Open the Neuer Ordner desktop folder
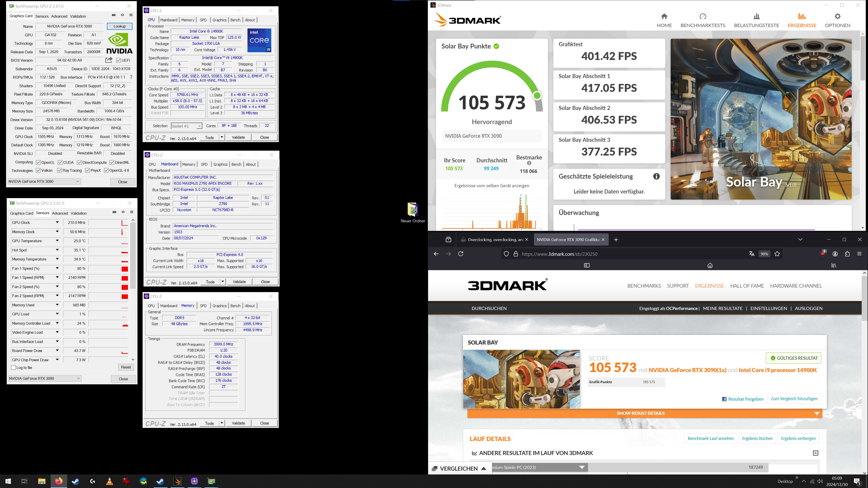Image resolution: width=868 pixels, height=488 pixels. (413, 213)
